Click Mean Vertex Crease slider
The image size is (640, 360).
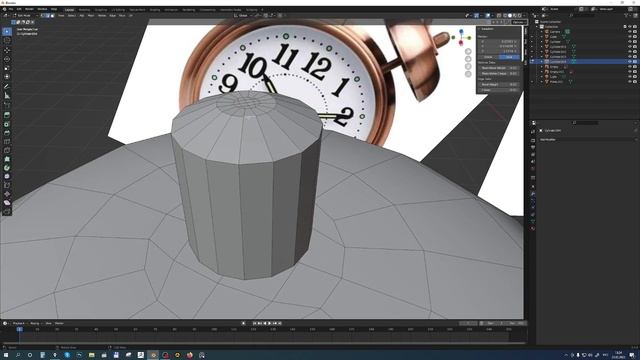[498, 73]
